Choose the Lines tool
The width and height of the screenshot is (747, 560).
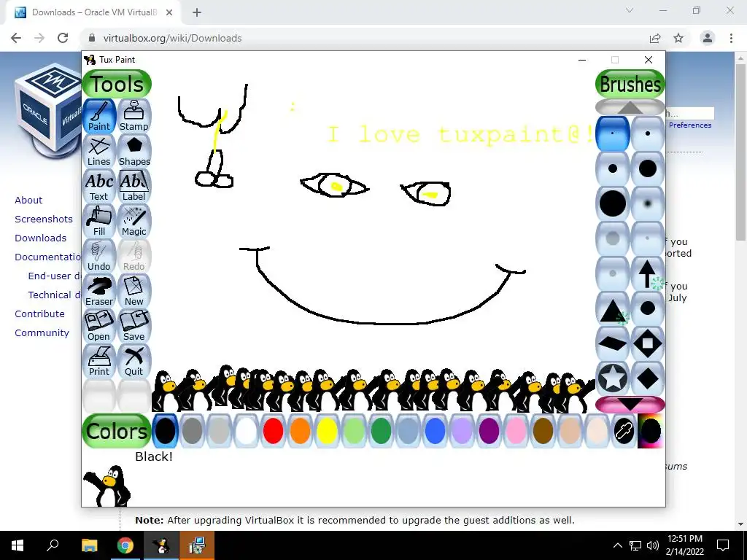point(99,151)
